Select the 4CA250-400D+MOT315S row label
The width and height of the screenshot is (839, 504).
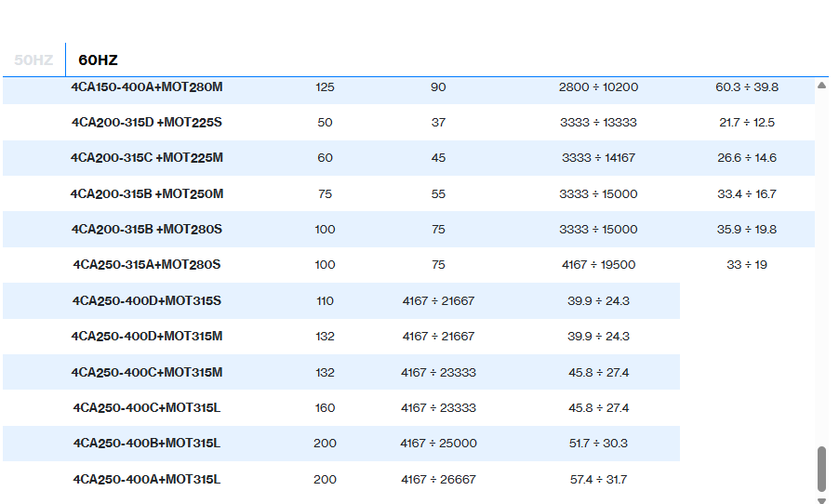click(x=147, y=301)
